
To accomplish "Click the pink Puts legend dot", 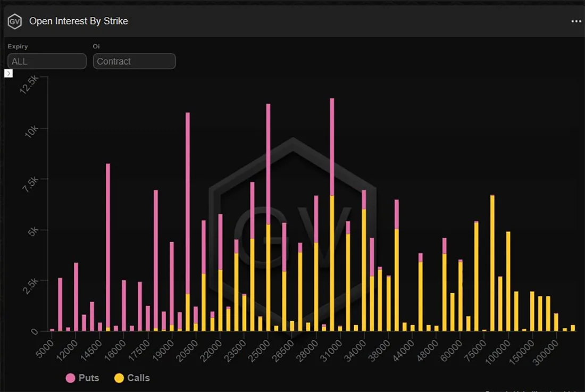I will [x=70, y=378].
